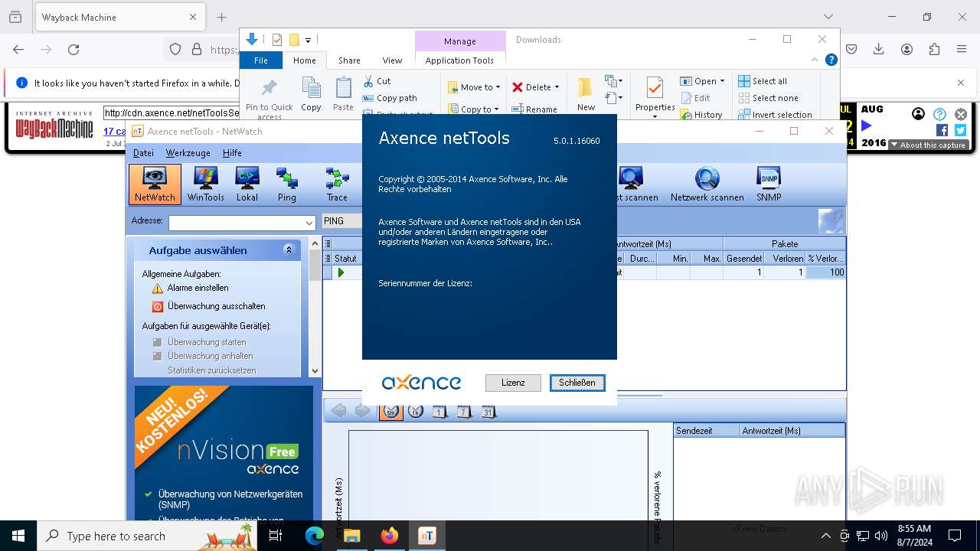This screenshot has height=551, width=980.
Task: Open the quick access toolbar customize arrow
Action: tap(308, 40)
